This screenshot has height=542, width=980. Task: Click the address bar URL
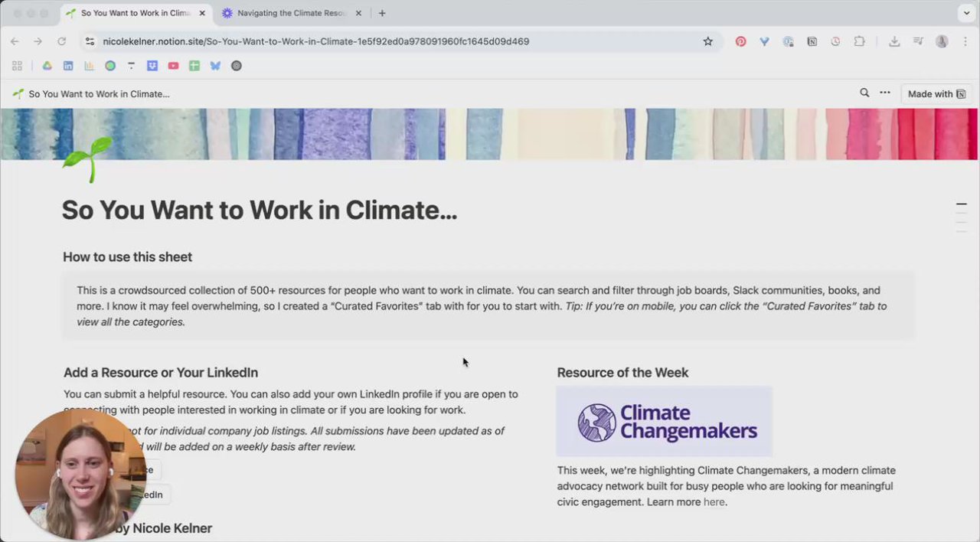pos(316,41)
